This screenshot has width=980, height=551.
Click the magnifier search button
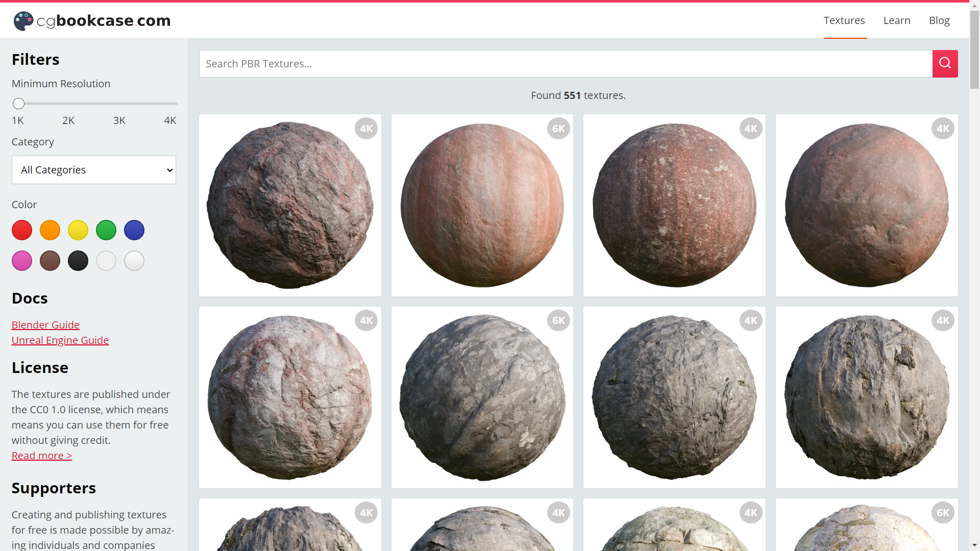click(x=945, y=64)
